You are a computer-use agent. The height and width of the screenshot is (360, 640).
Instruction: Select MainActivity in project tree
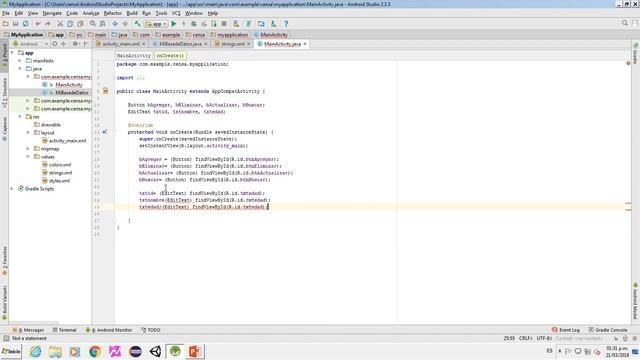point(69,84)
